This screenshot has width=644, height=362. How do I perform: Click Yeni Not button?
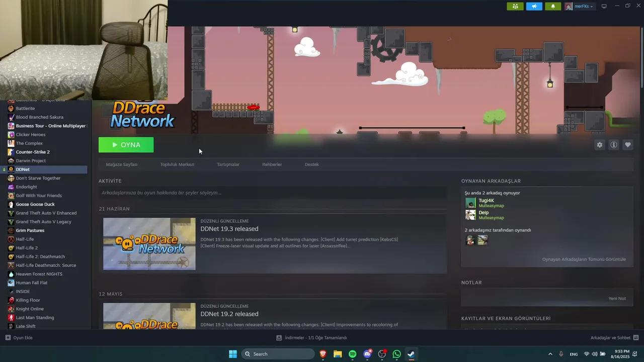pos(617,298)
